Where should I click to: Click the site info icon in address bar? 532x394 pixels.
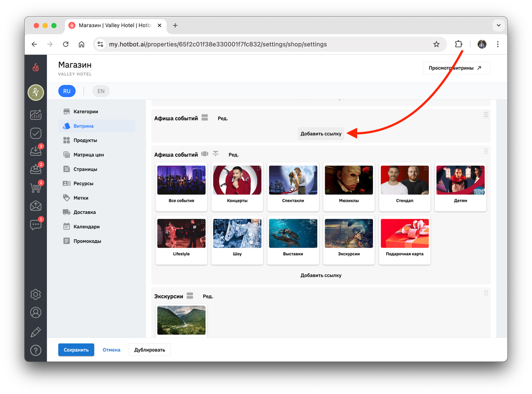click(x=100, y=44)
